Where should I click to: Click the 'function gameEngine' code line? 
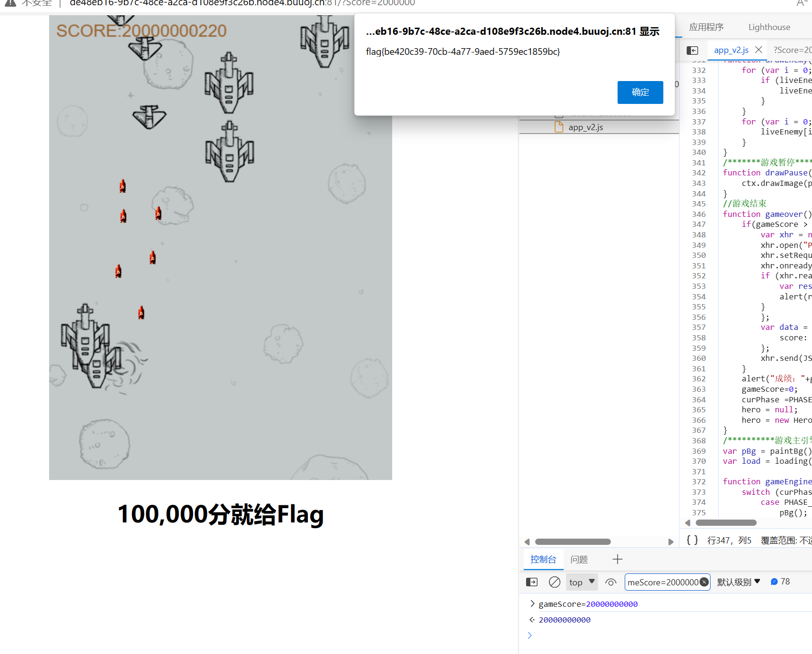point(767,482)
